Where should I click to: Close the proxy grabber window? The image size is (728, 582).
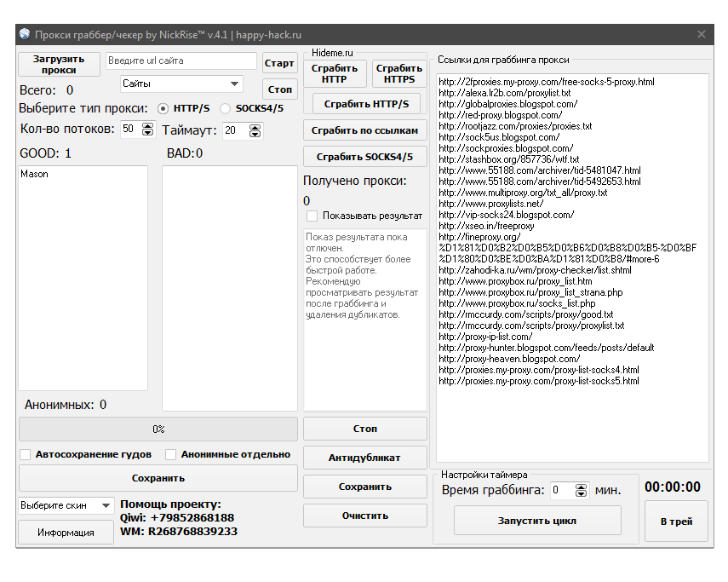(x=701, y=35)
